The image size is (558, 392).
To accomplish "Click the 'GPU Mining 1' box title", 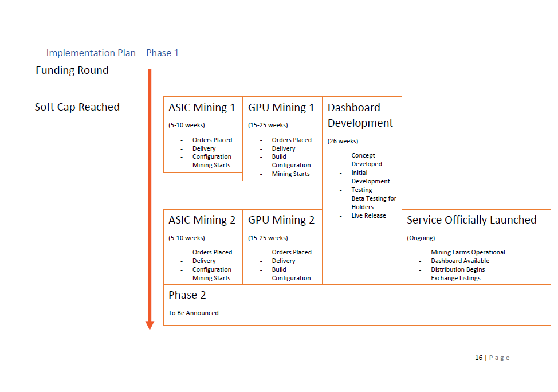I will pyautogui.click(x=281, y=108).
